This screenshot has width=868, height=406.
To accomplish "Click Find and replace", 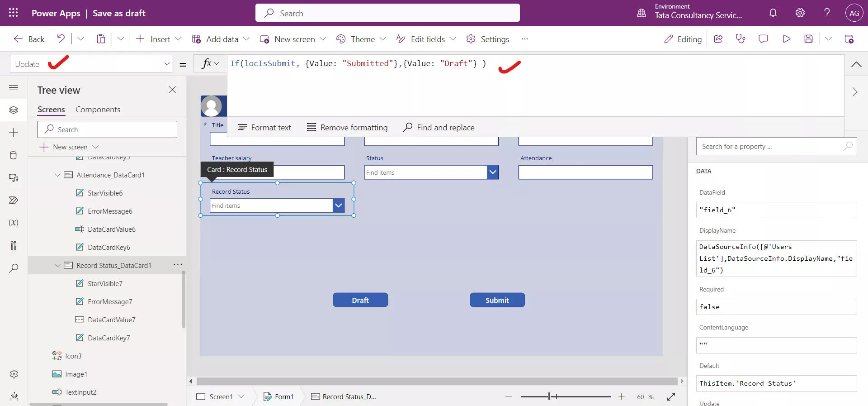I will coord(439,128).
